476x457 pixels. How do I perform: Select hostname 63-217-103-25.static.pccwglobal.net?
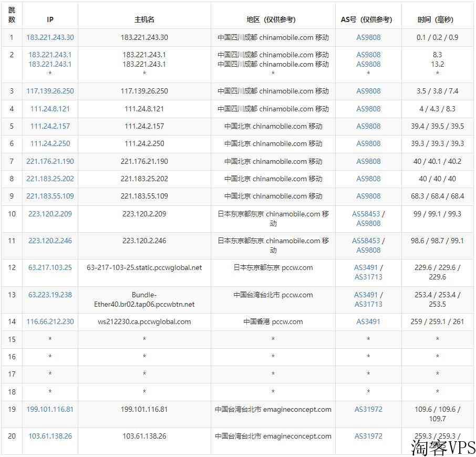[x=144, y=268]
